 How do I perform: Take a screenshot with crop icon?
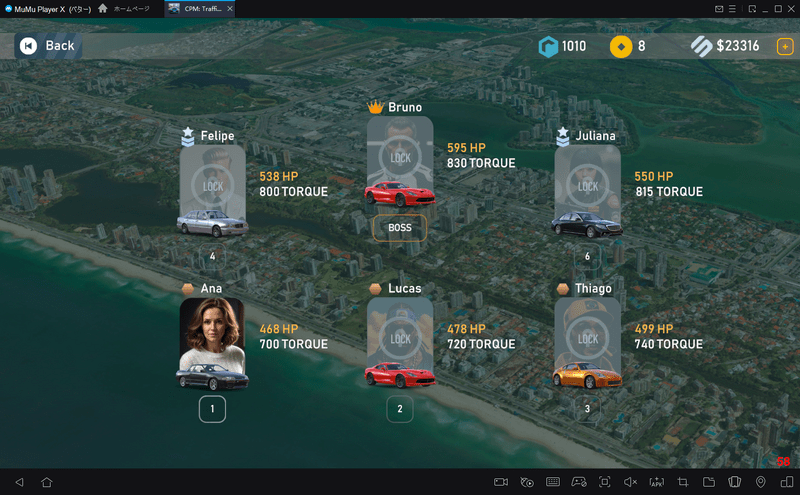pyautogui.click(x=683, y=482)
